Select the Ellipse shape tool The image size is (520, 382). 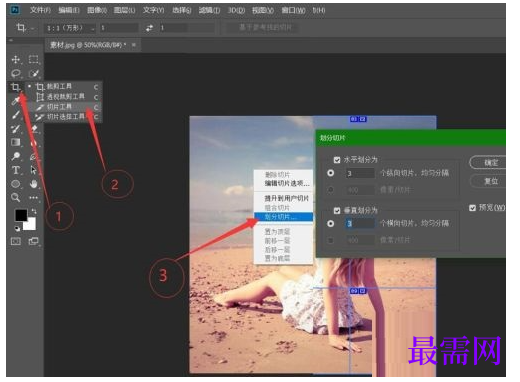click(16, 184)
